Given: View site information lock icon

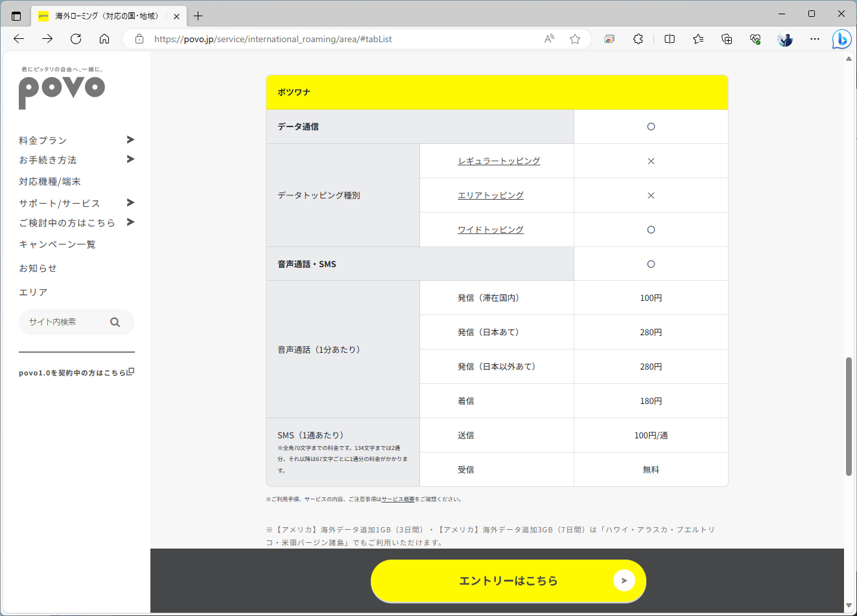Looking at the screenshot, I should [x=139, y=39].
